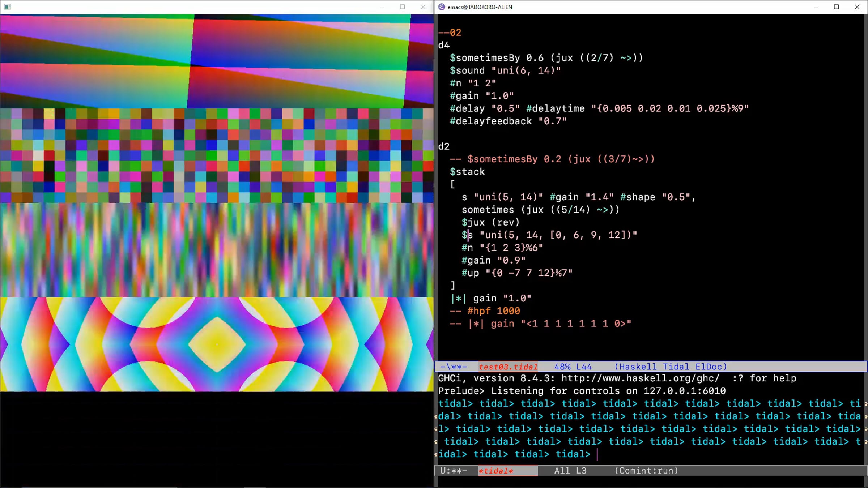Click *tidal* buffer name in mode line
This screenshot has width=868, height=488.
point(496,471)
